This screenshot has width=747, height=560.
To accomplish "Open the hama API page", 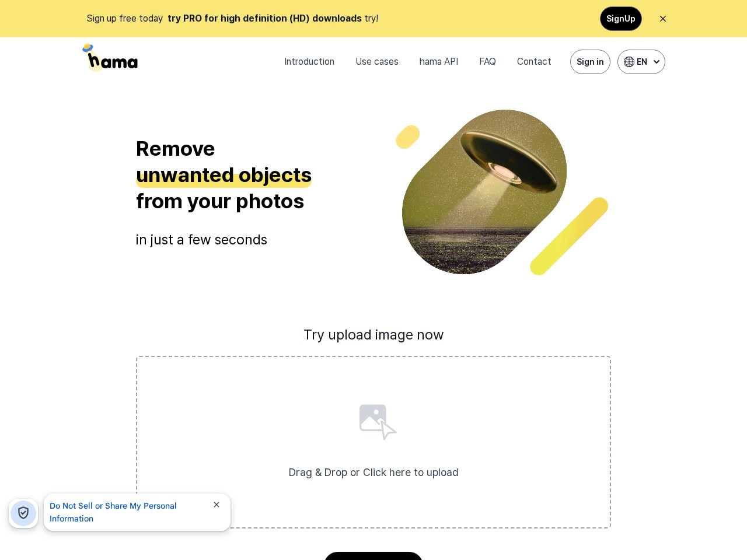I will pos(439,62).
